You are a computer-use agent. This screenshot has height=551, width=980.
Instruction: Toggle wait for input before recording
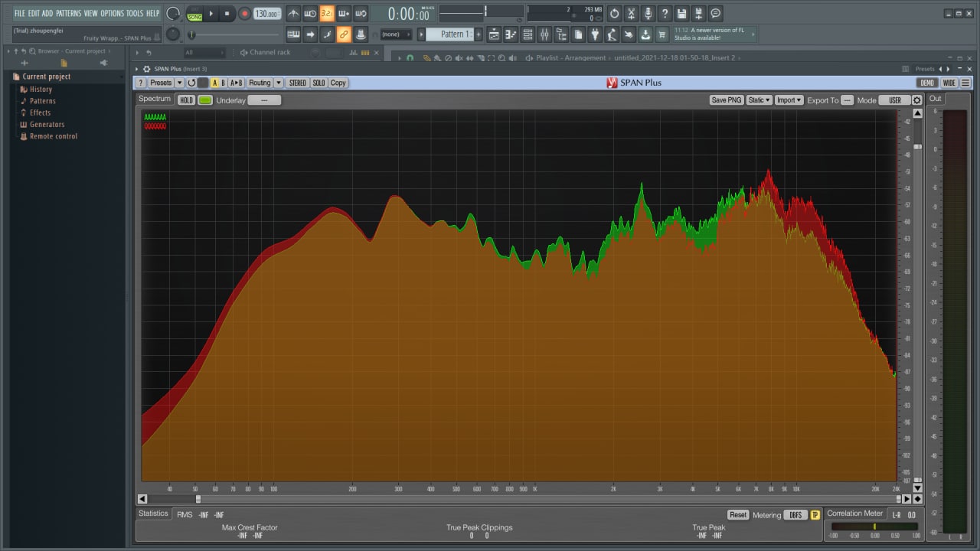[x=310, y=14]
